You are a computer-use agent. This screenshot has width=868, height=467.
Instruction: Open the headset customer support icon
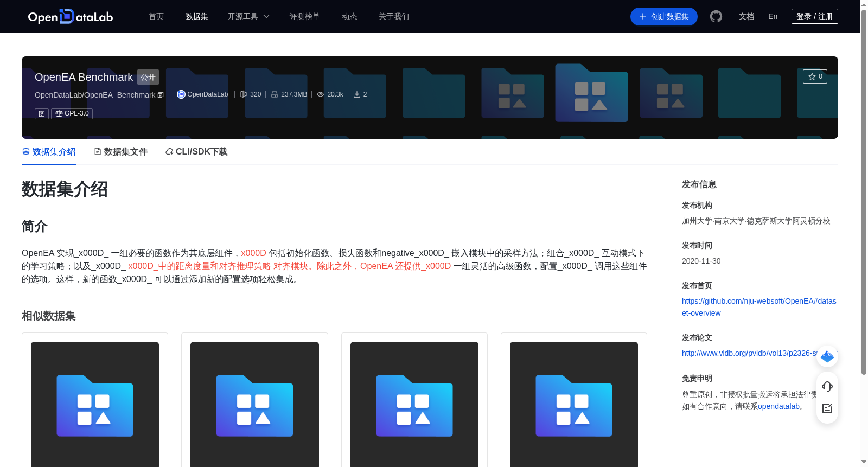[x=827, y=386]
